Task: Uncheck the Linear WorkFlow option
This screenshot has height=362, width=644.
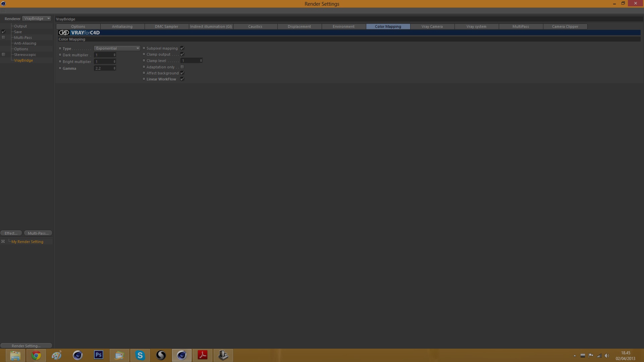Action: click(182, 79)
